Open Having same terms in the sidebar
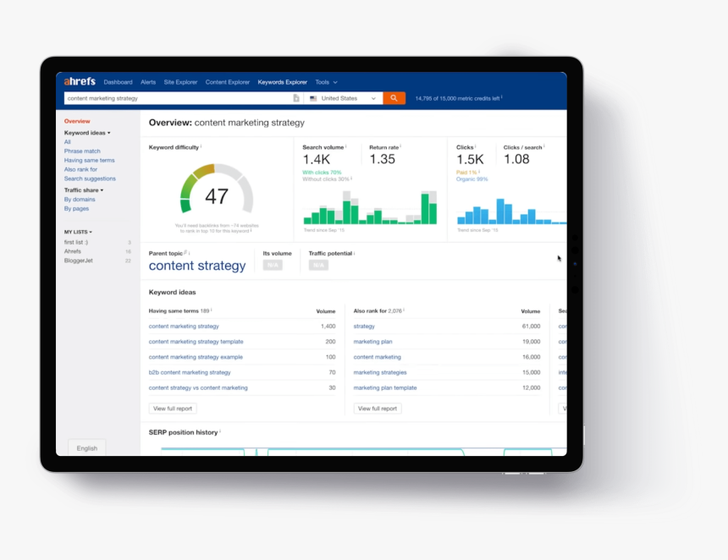This screenshot has height=560, width=728. point(89,161)
